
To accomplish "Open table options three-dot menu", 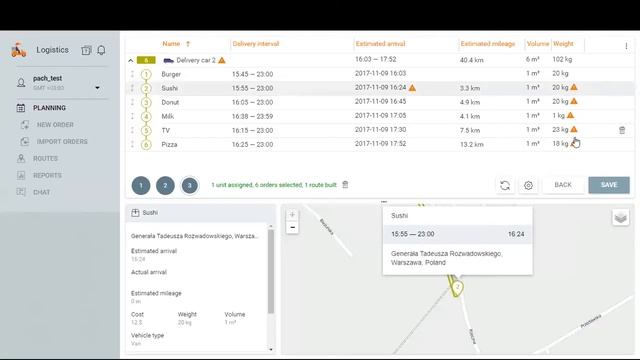I will click(626, 46).
